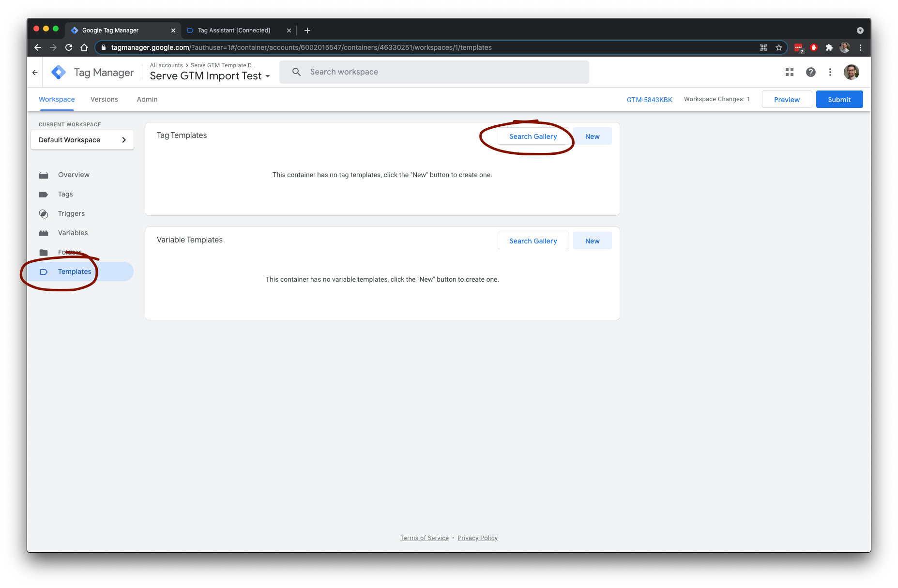Expand the All accounts breadcrumb
The image size is (898, 588).
click(166, 65)
